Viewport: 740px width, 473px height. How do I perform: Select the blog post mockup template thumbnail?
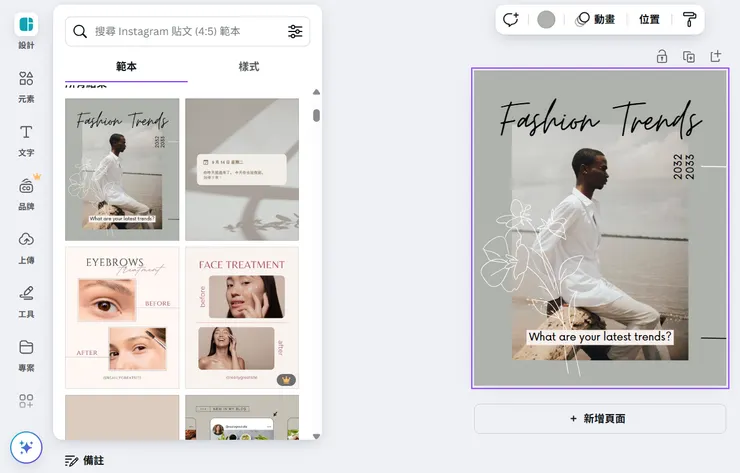coord(242,418)
